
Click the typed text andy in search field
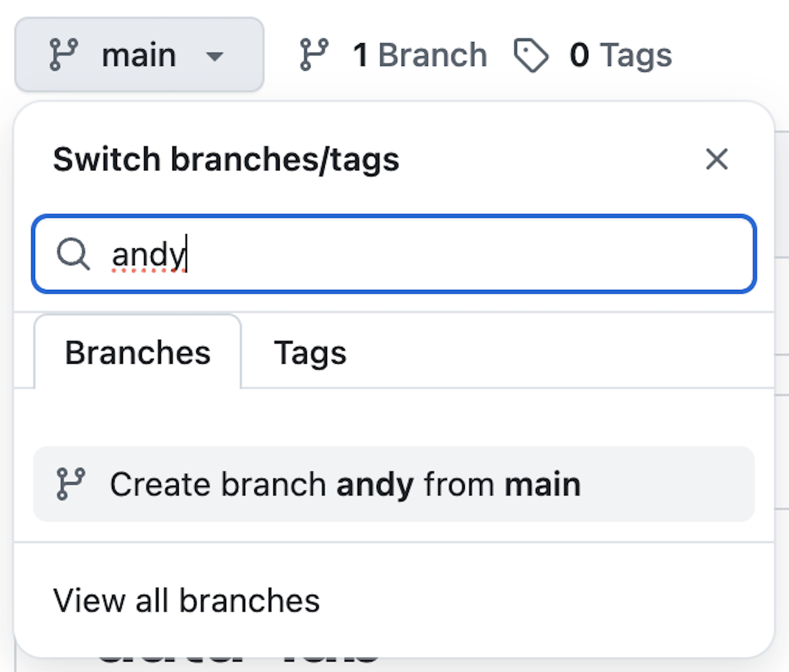point(148,255)
